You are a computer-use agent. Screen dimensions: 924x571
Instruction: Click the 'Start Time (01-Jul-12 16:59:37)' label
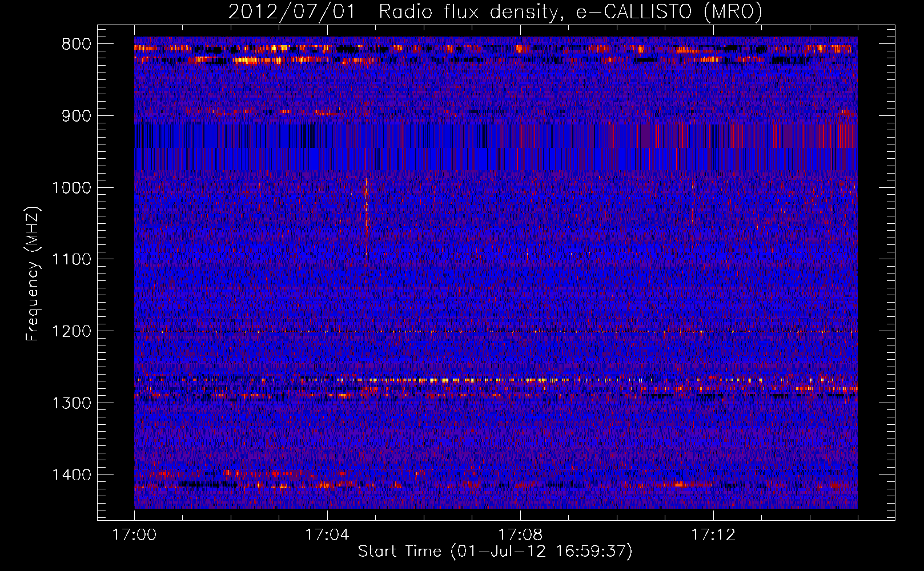coord(495,552)
